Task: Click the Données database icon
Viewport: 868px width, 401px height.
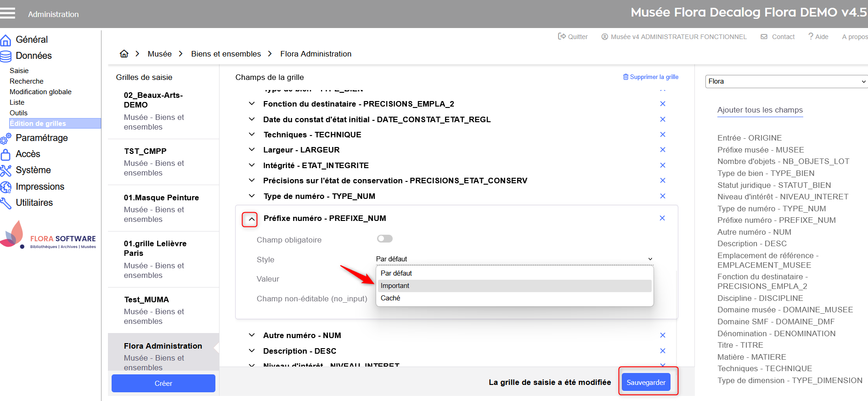Action: pyautogui.click(x=6, y=56)
